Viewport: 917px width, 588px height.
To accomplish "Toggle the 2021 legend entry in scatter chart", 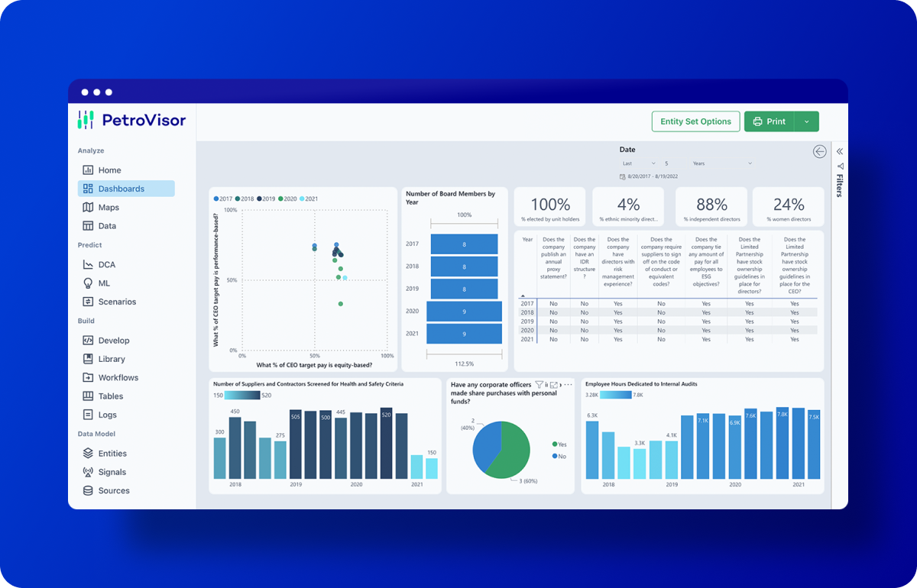I will pos(307,199).
